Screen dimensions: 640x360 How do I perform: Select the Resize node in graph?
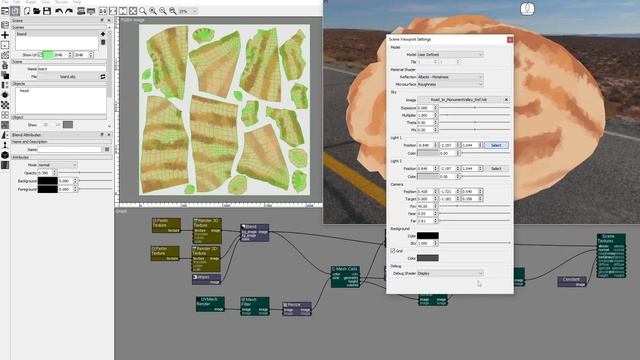pyautogui.click(x=297, y=309)
